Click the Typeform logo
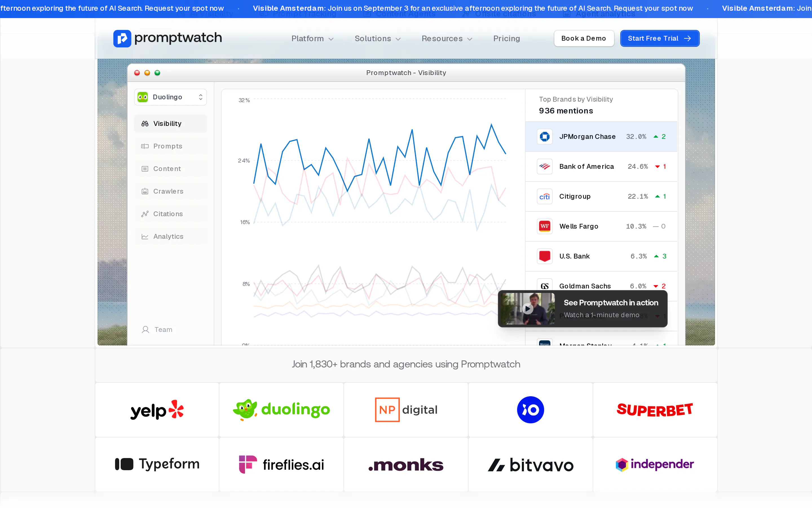812x508 pixels. 157,464
